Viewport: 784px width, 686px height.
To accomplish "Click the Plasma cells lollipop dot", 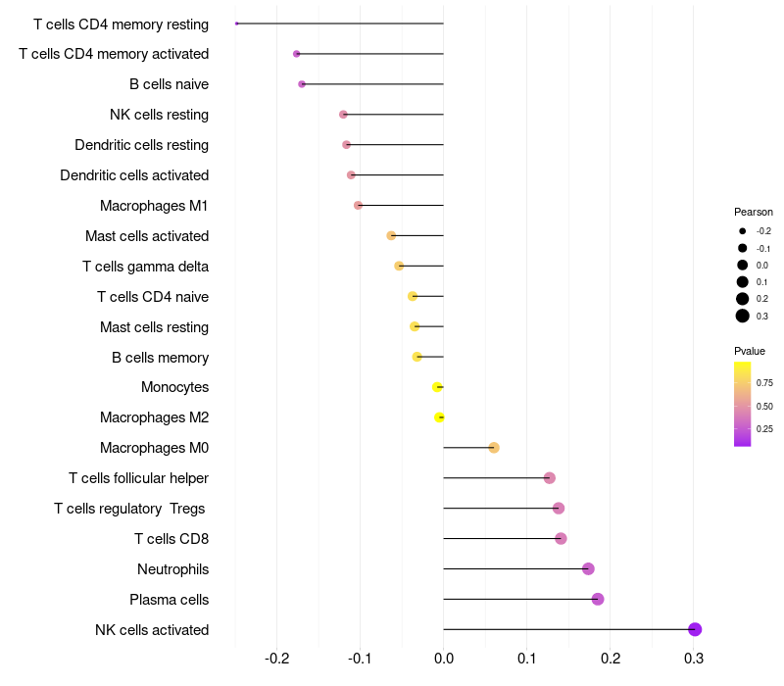I will pos(598,599).
